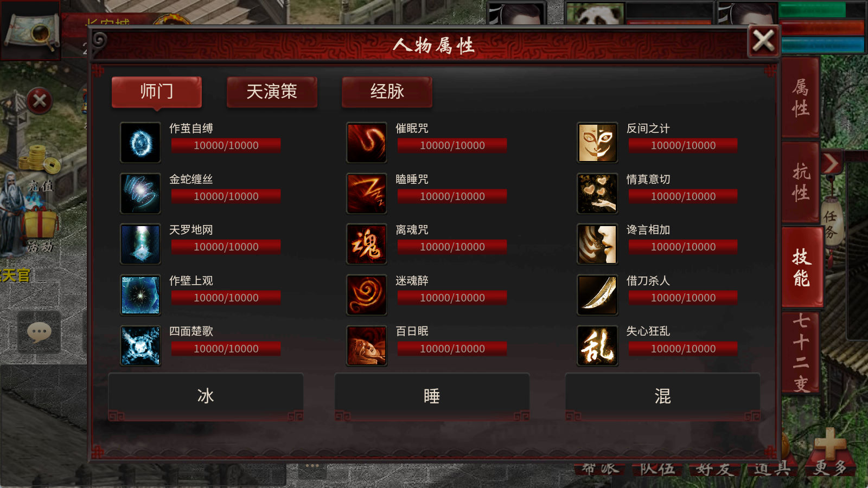The image size is (868, 488).
Task: Open the 属性 side tab
Action: [800, 98]
